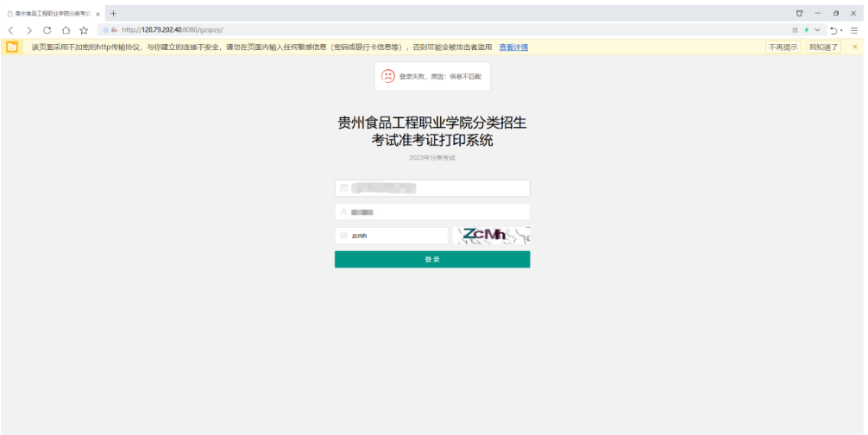
Task: Open the 查看详情 link in warning bar
Action: pyautogui.click(x=513, y=47)
